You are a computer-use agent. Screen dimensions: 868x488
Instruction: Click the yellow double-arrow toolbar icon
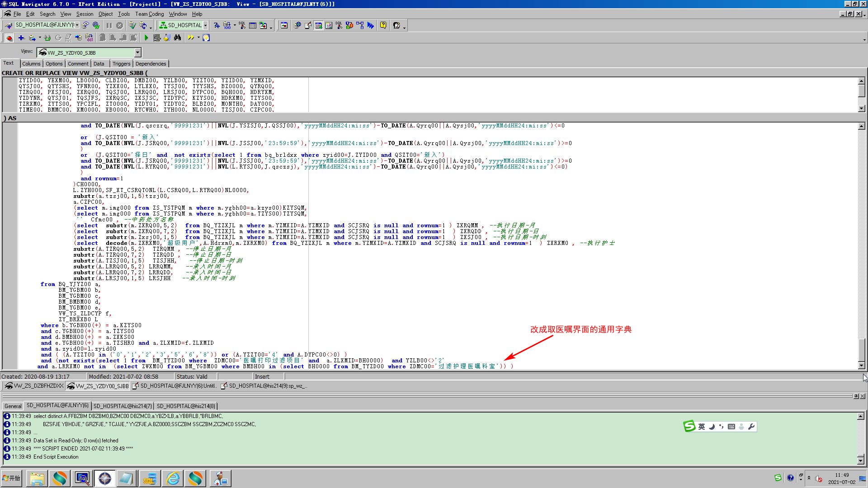click(191, 38)
